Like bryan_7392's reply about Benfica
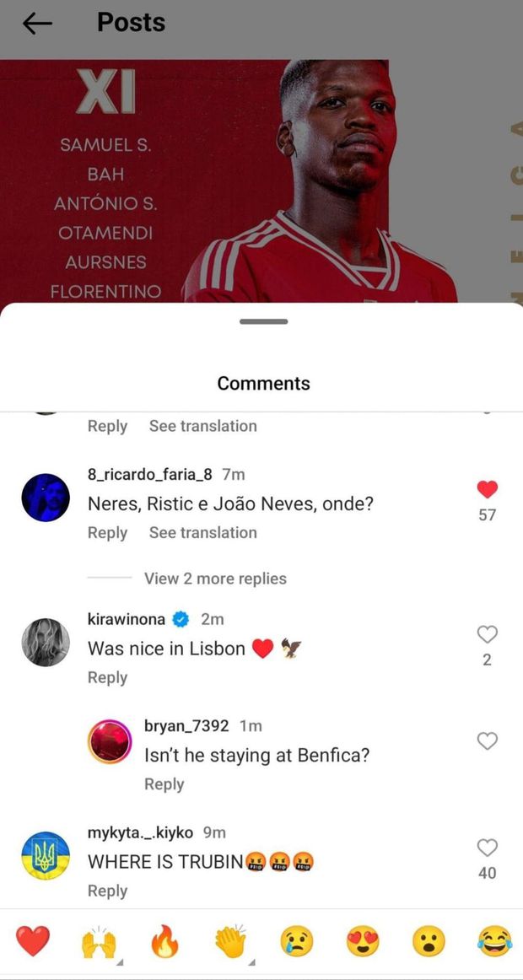The width and height of the screenshot is (523, 980). tap(488, 741)
